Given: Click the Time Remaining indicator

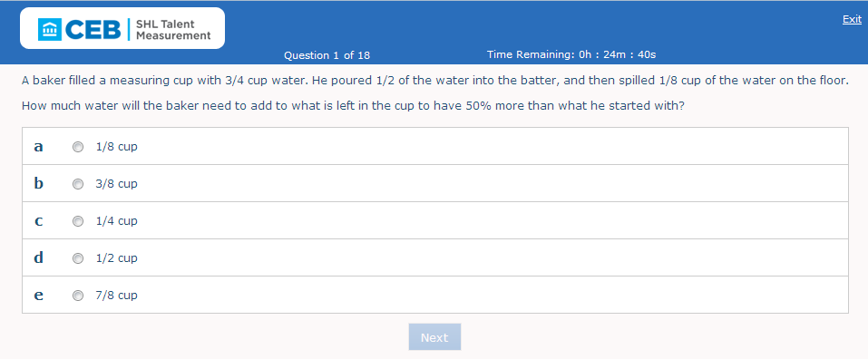Looking at the screenshot, I should coord(571,54).
